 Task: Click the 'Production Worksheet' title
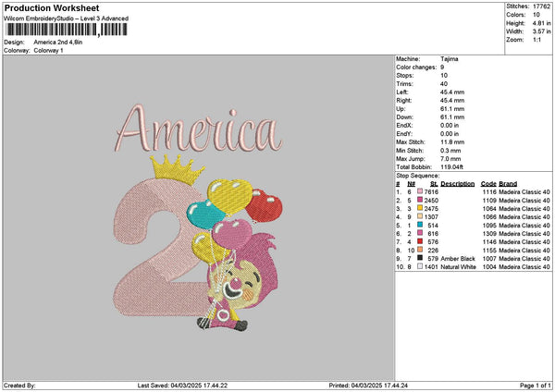(x=52, y=8)
